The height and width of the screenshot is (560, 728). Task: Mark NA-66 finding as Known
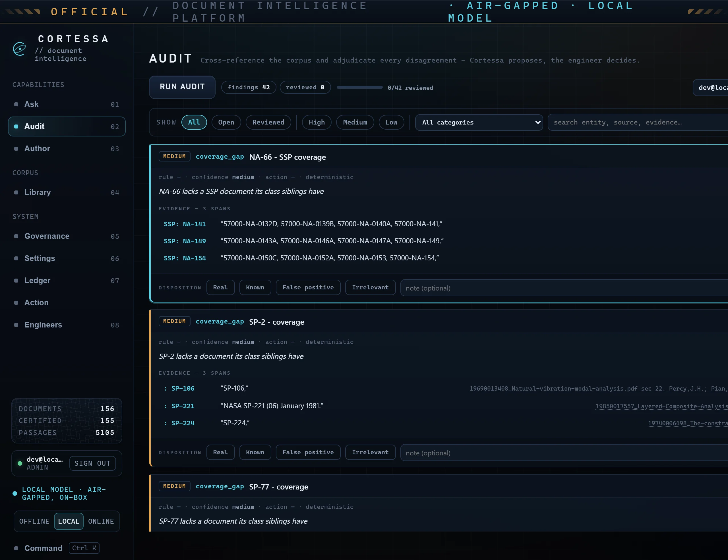(x=255, y=287)
